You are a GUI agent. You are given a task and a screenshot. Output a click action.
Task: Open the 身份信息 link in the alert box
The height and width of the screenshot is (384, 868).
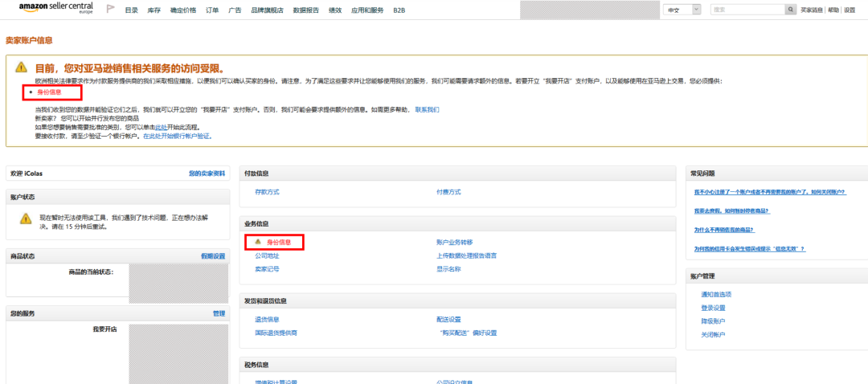pos(49,92)
